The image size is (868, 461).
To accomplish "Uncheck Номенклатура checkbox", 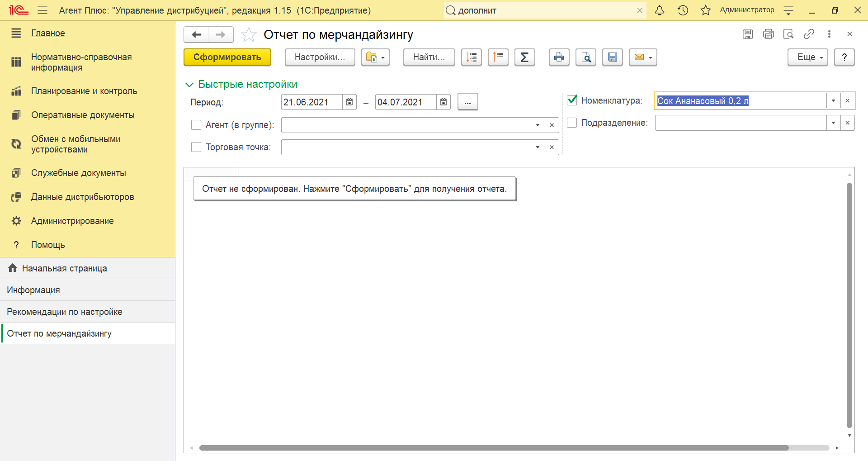I will (x=572, y=100).
